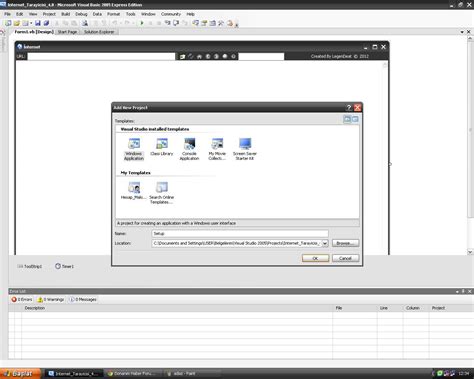
Task: Select the Screen Saver Starter Kit template
Action: click(245, 149)
